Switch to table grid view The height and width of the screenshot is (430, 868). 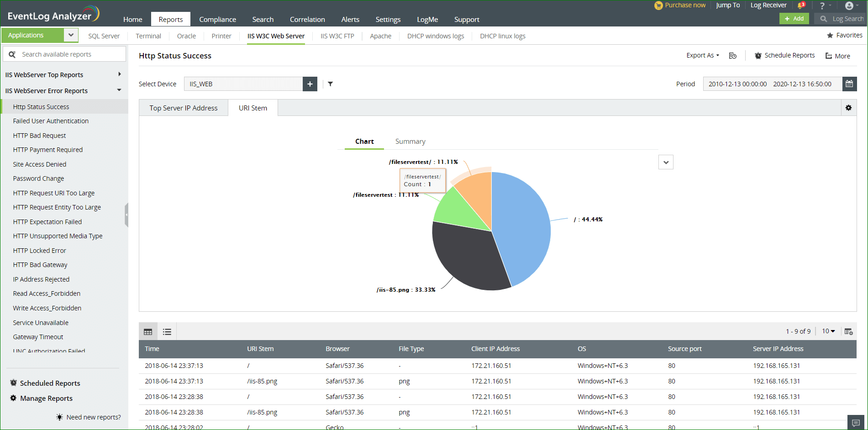point(148,332)
